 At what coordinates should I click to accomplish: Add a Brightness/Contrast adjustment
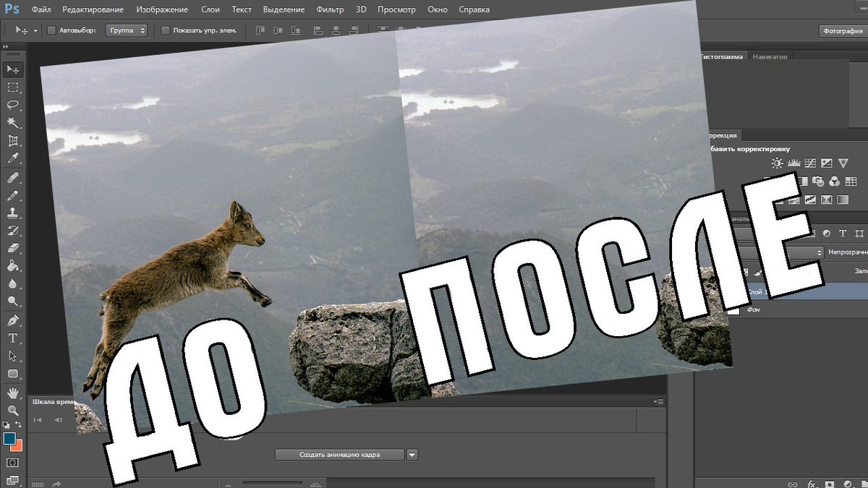(x=777, y=163)
